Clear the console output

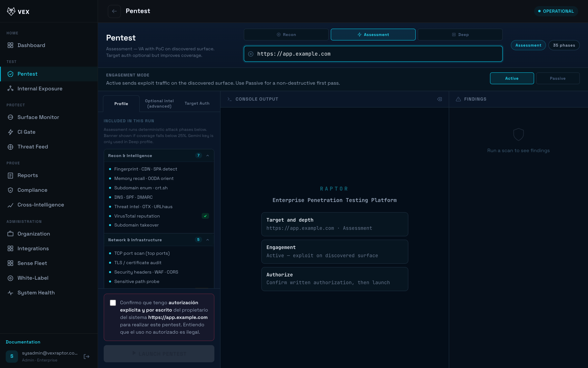[x=440, y=99]
